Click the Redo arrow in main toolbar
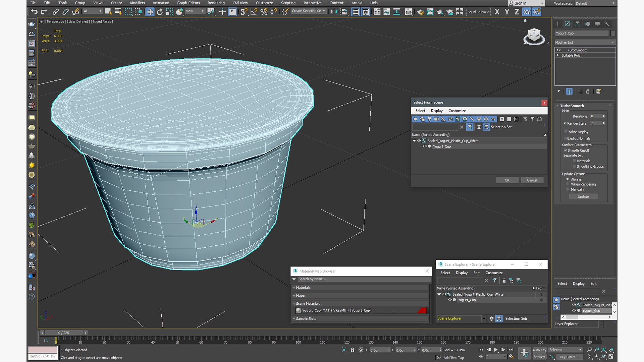The image size is (644, 362). (44, 12)
